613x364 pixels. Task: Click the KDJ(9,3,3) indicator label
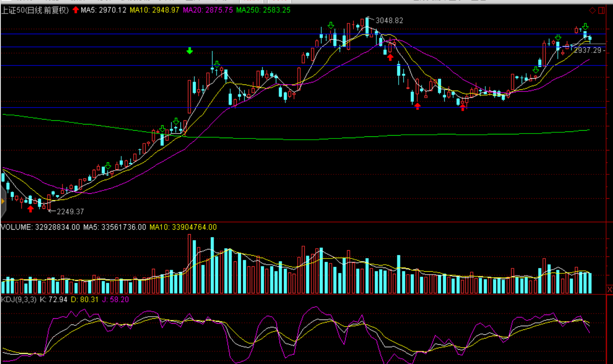[19, 300]
